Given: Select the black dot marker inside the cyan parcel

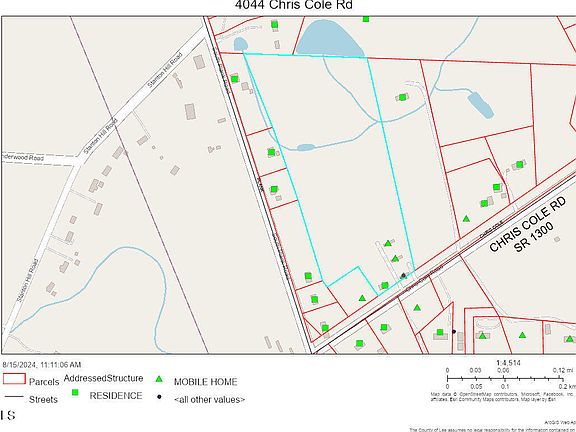Looking at the screenshot, I should point(403,275).
